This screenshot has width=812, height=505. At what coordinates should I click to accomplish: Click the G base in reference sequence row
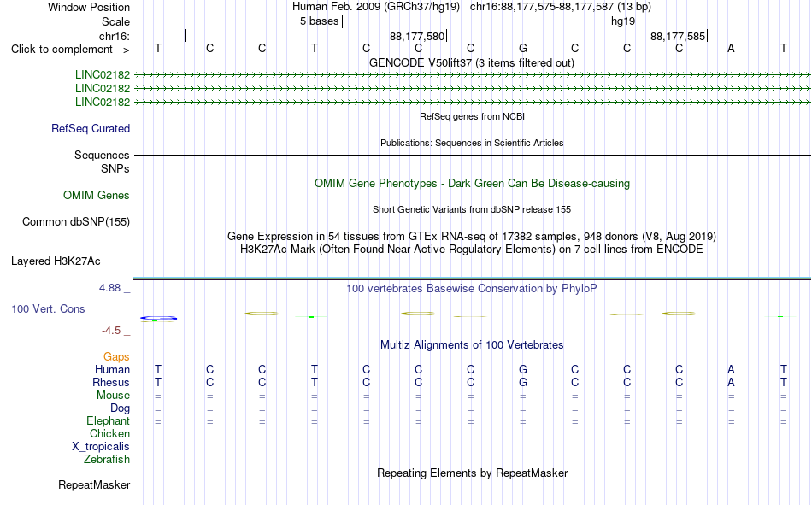pos(523,48)
